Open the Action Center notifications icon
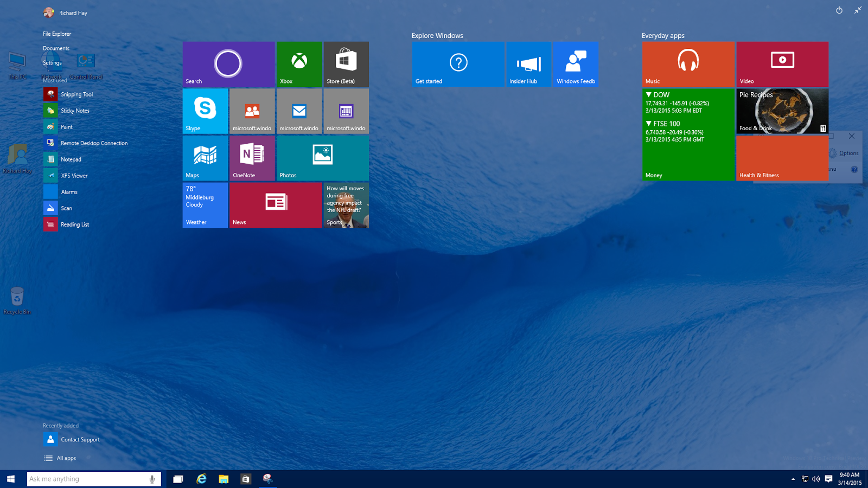This screenshot has height=488, width=868. coord(828,479)
